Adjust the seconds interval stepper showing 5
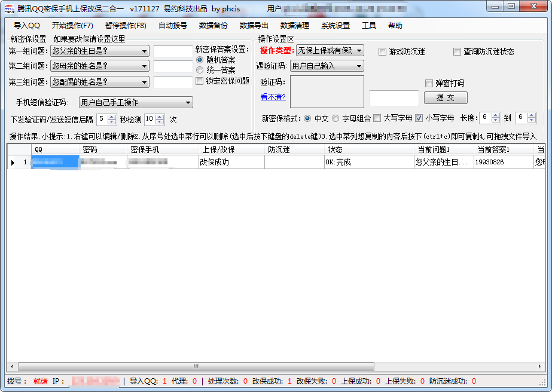 (x=112, y=120)
